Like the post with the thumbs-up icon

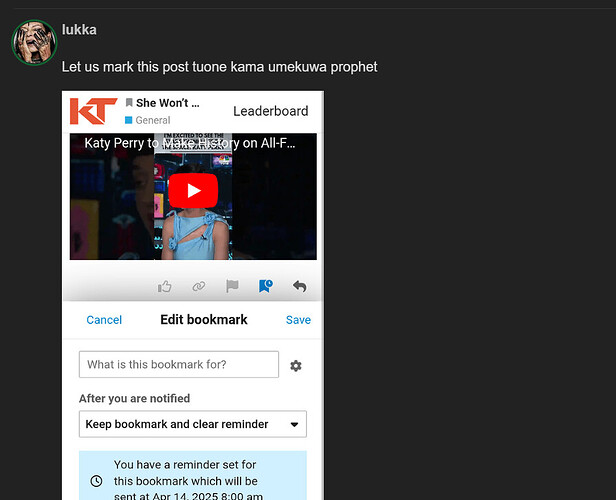click(165, 286)
